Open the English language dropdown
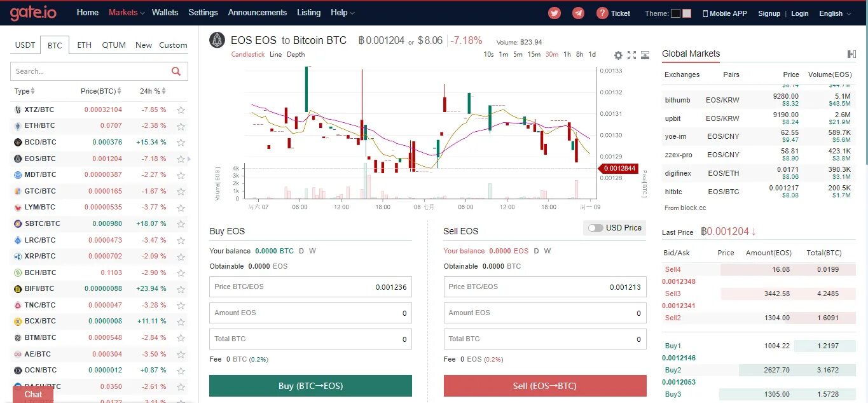The width and height of the screenshot is (868, 403). [836, 13]
